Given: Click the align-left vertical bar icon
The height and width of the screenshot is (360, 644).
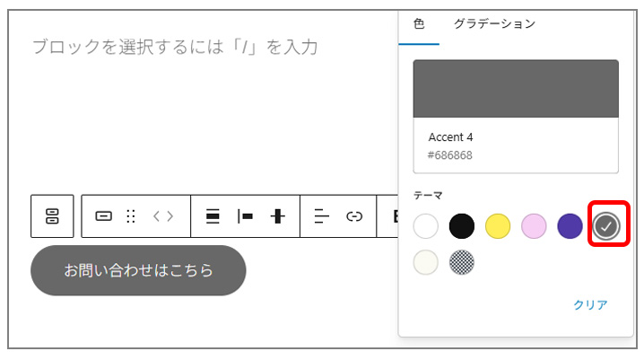Looking at the screenshot, I should [245, 216].
